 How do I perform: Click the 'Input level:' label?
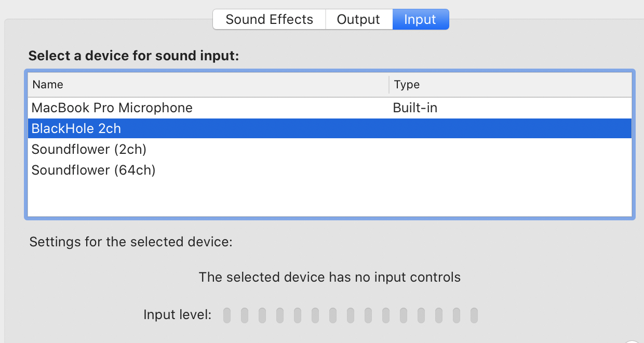click(x=177, y=314)
